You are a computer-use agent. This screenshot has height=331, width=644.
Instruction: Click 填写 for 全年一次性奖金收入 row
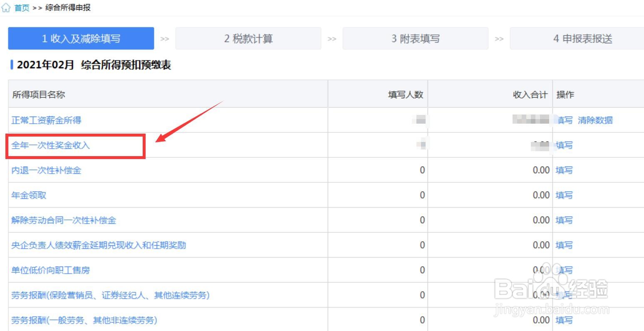564,145
